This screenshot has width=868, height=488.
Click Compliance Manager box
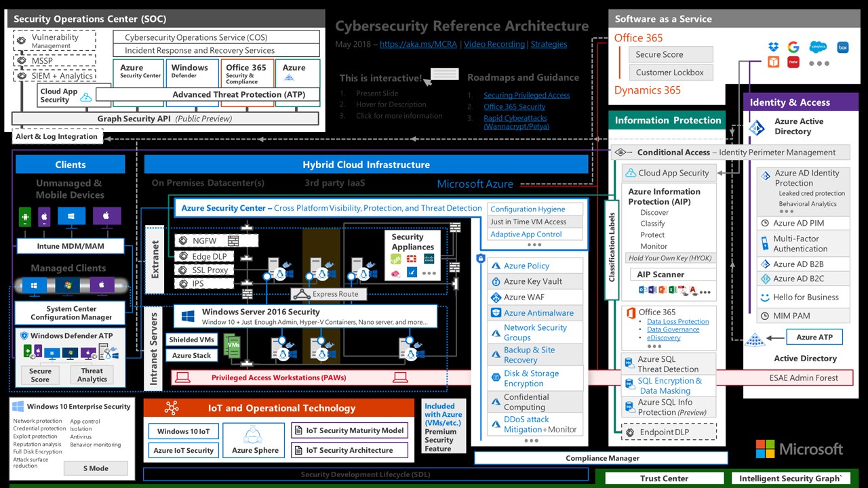[602, 458]
